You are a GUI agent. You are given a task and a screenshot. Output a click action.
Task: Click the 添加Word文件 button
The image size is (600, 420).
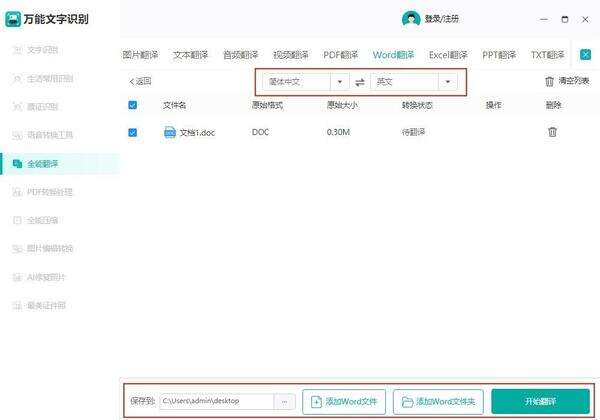pos(344,402)
